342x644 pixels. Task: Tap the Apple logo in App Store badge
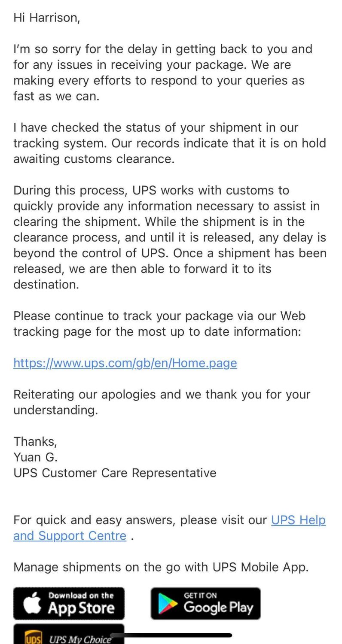click(32, 603)
